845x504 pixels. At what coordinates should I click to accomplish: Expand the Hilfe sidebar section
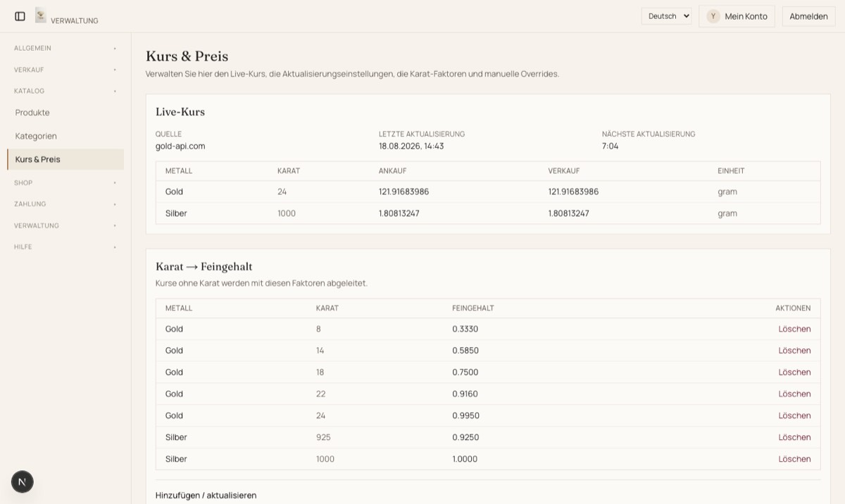click(65, 247)
